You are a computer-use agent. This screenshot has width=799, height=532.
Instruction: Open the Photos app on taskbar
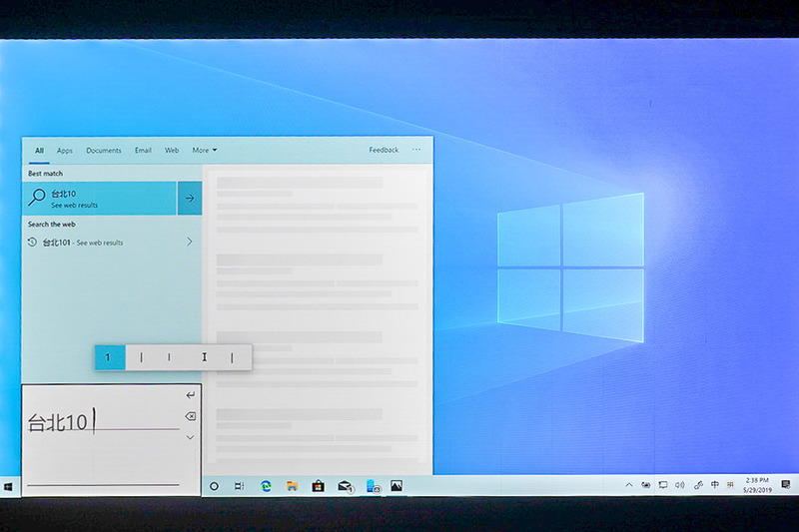[397, 486]
